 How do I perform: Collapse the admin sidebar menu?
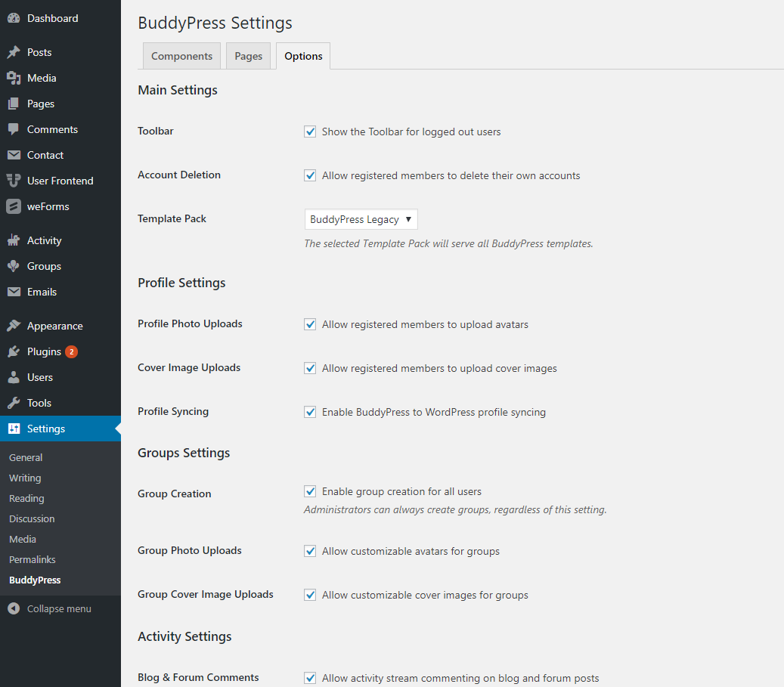(x=50, y=608)
